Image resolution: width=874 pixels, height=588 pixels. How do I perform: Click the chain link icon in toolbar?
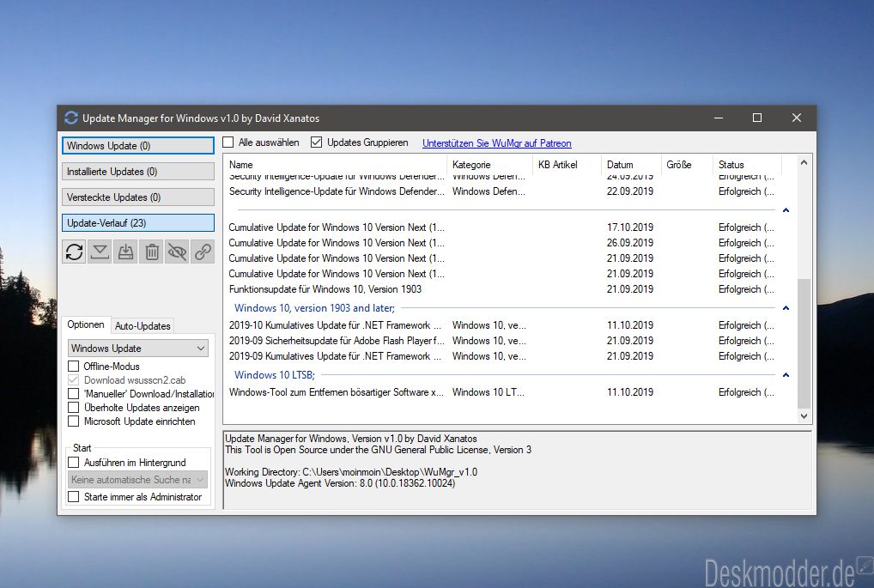click(x=203, y=252)
